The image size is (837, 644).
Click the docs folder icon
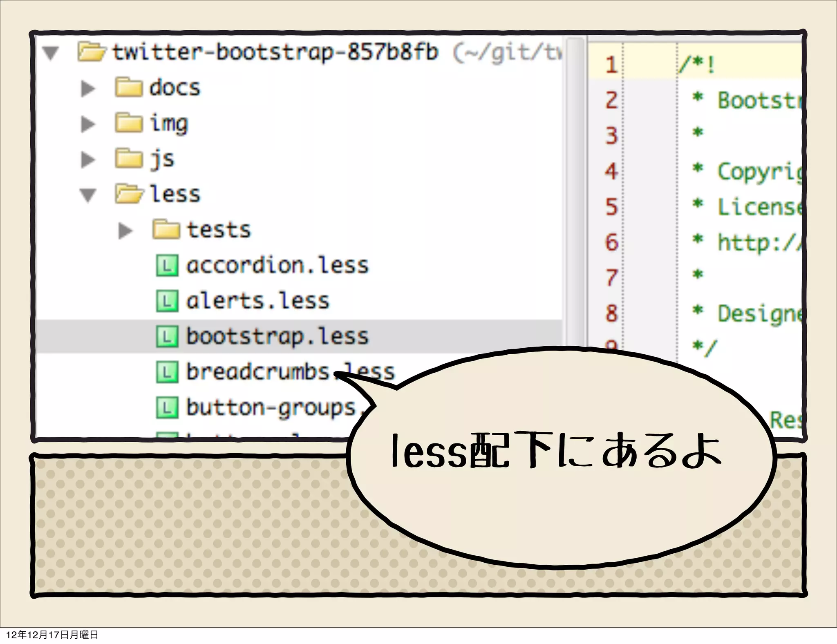tap(129, 87)
